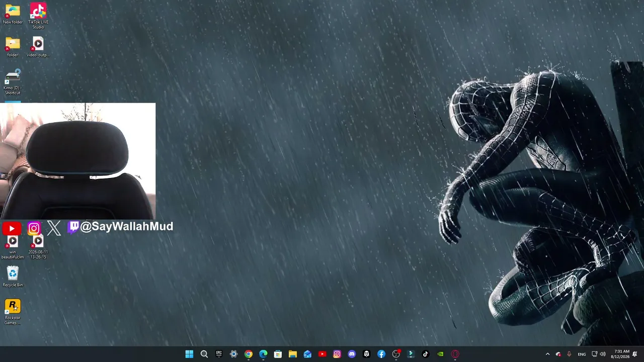Launch Discord from the taskbar
The image size is (644, 362).
tap(352, 354)
